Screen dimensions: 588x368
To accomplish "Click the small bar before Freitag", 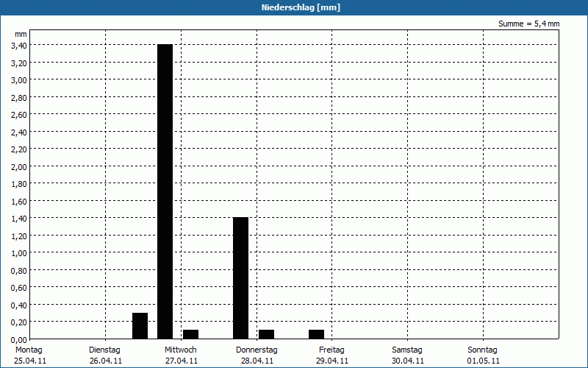I will coord(317,334).
